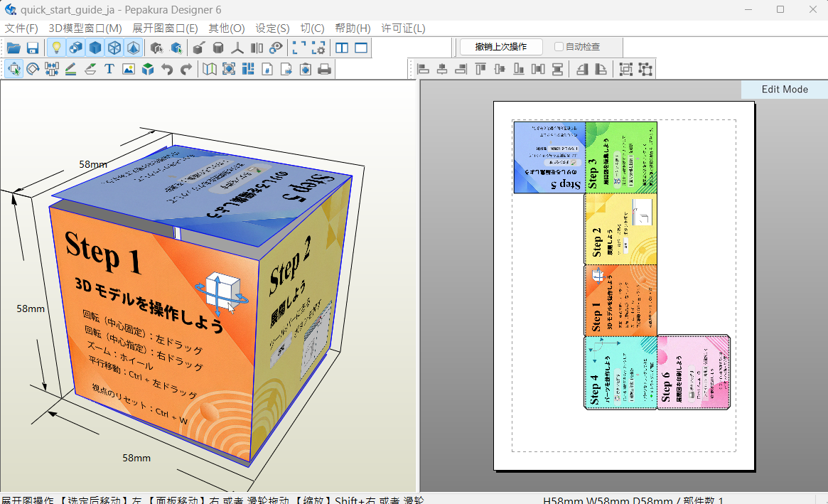Open the 设定(S) menu
Viewport: 828px width, 504px height.
pyautogui.click(x=272, y=28)
